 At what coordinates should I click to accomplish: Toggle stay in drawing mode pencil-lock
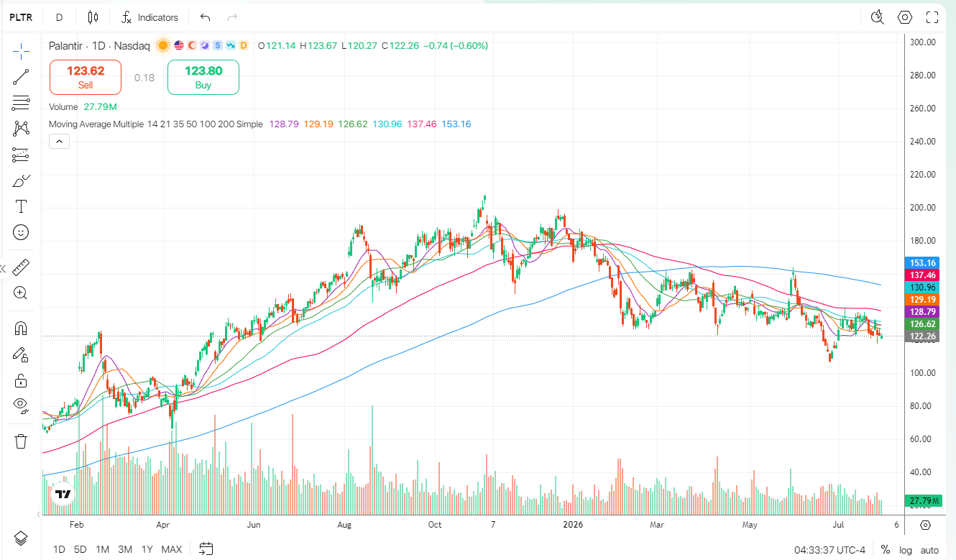[21, 354]
